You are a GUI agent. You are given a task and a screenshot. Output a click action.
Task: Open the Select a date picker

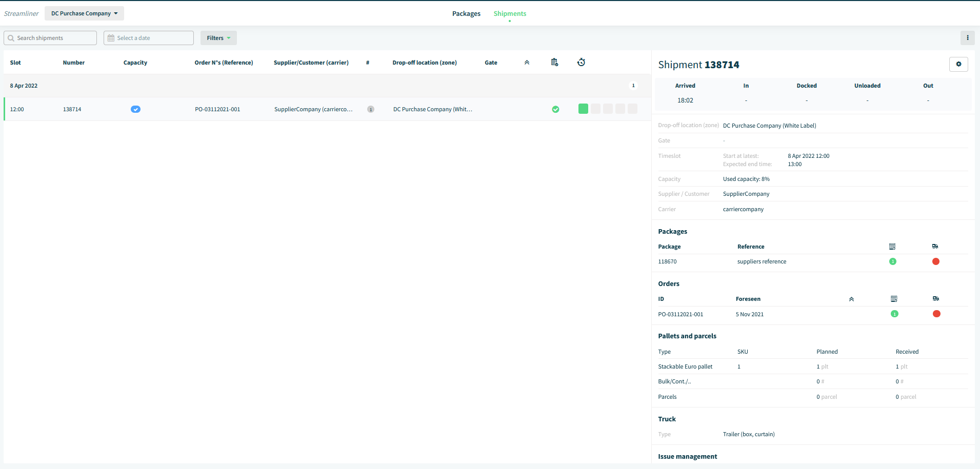coord(149,38)
